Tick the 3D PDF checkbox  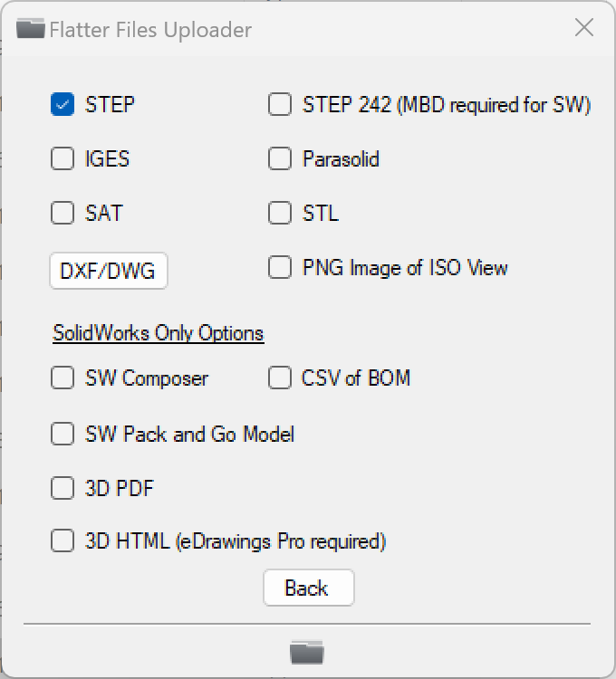63,489
